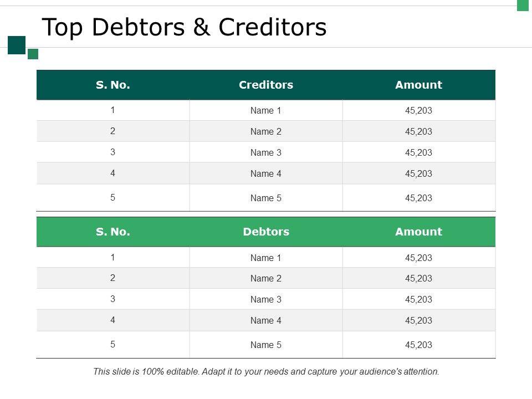Click "S. No." header in the Debtors table
The width and height of the screenshot is (532, 399).
click(x=113, y=232)
